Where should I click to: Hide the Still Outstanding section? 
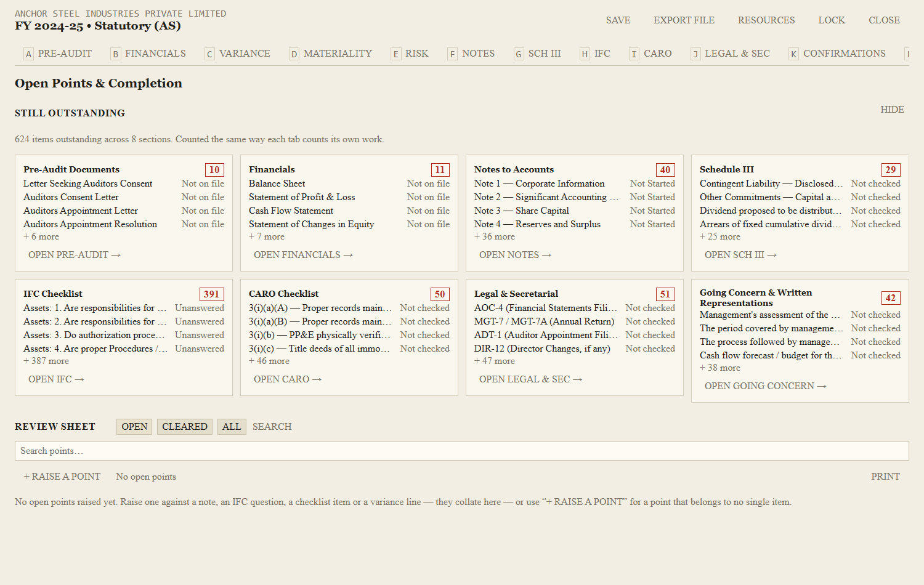coord(892,110)
